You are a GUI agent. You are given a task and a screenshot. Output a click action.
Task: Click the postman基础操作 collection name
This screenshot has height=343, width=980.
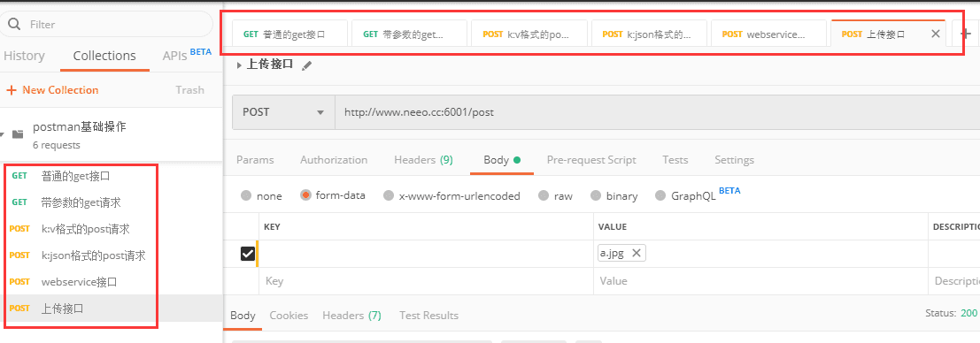(x=80, y=126)
